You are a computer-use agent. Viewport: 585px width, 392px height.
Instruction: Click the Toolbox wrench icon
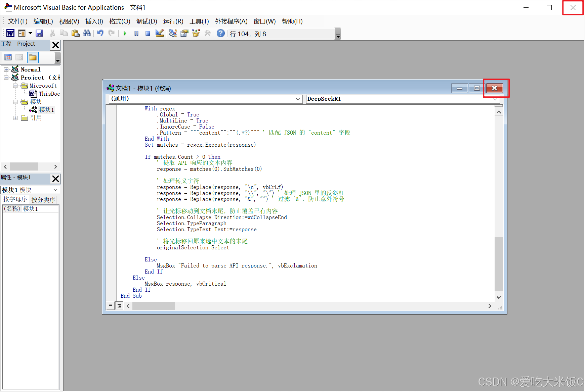pos(208,33)
